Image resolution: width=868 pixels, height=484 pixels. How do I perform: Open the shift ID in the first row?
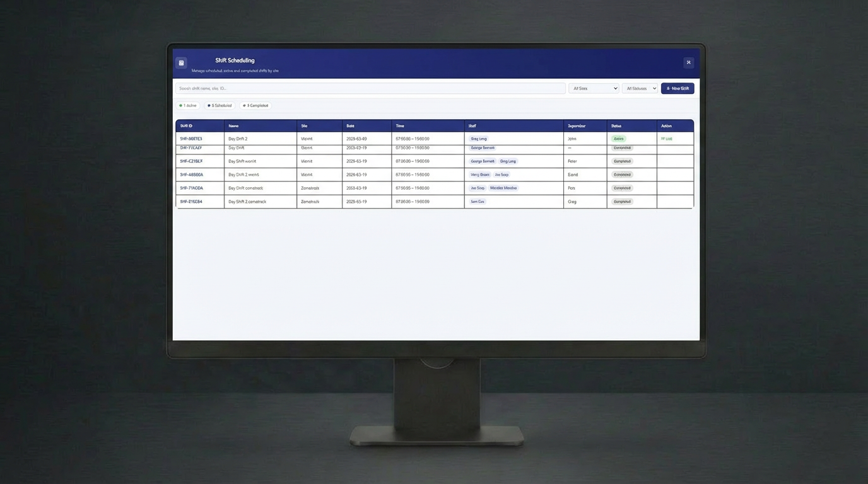(x=191, y=139)
